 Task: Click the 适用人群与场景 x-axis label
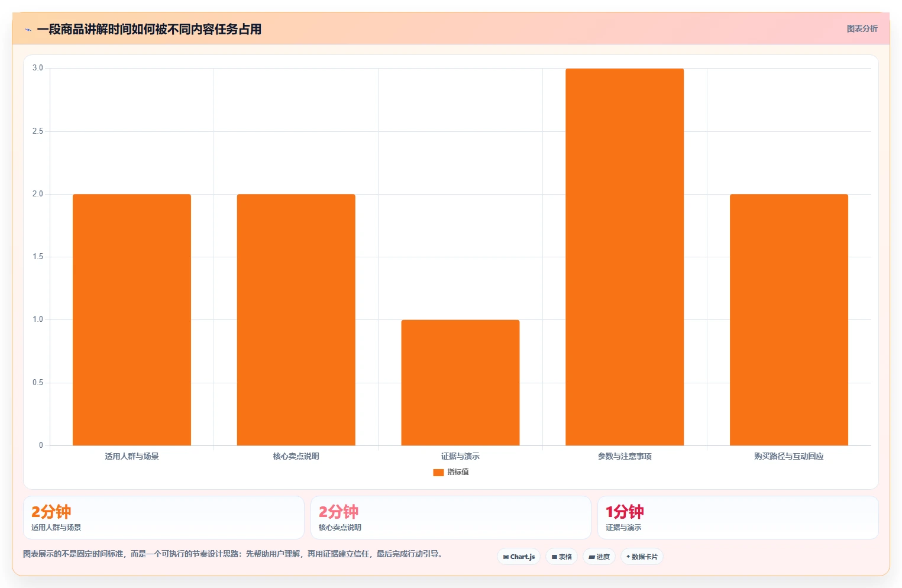tap(132, 456)
